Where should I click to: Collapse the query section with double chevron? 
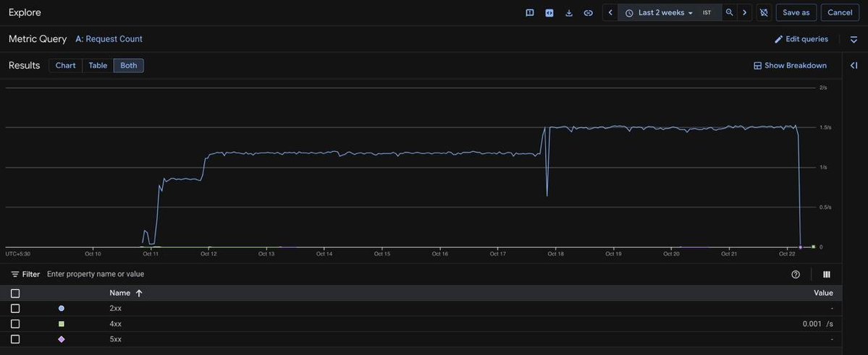854,39
